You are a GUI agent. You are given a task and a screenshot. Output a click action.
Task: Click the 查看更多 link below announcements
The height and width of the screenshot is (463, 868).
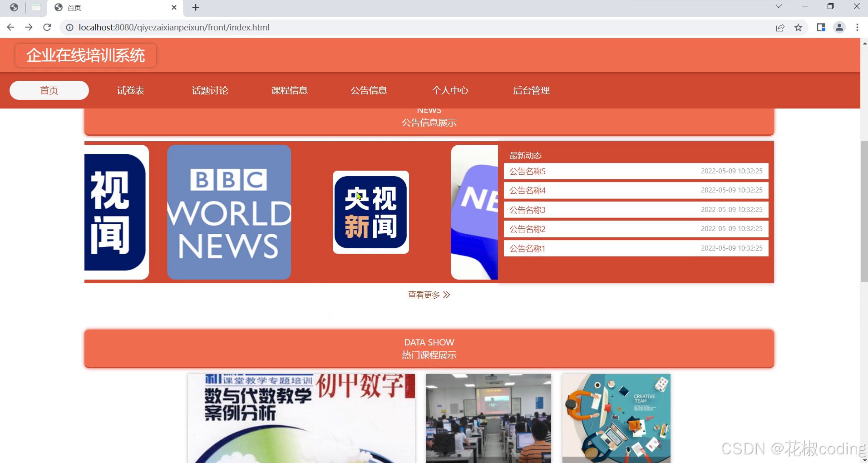click(x=428, y=294)
